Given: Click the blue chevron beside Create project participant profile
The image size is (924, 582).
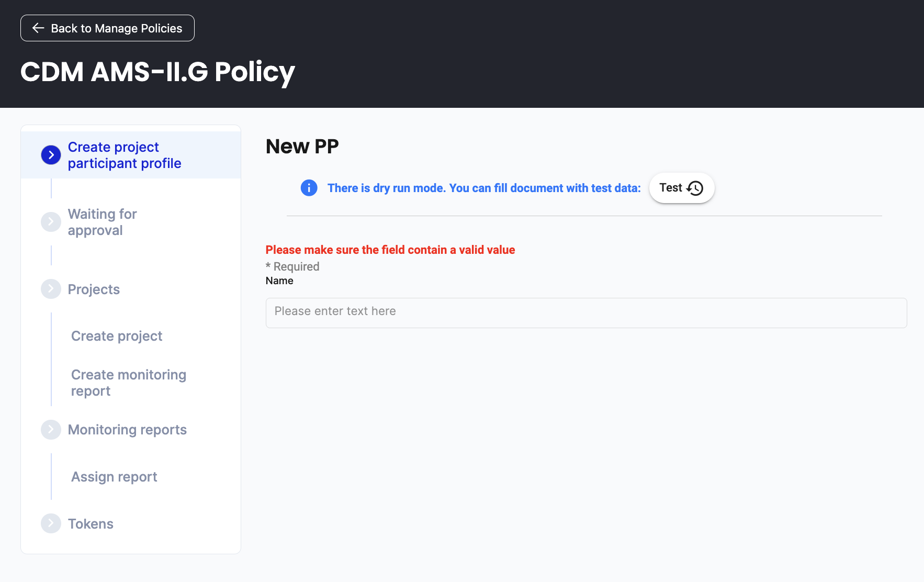Looking at the screenshot, I should tap(51, 155).
